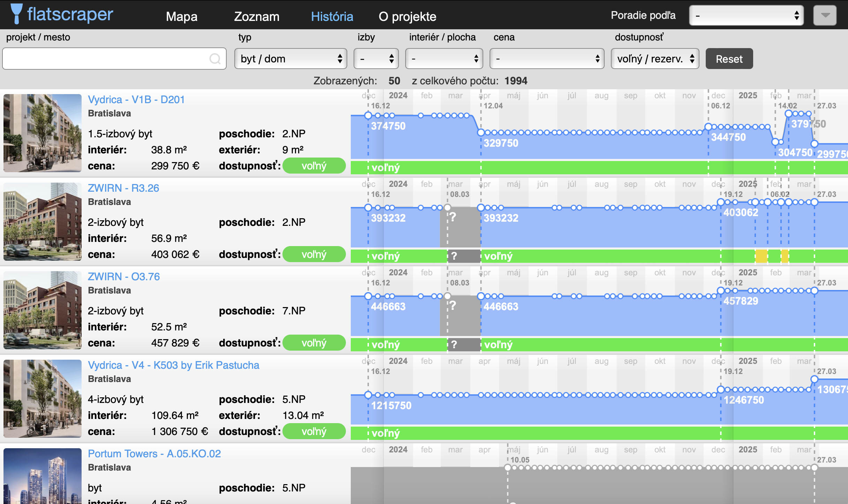This screenshot has height=504, width=848.
Task: Open the Zoznam tab
Action: (x=257, y=16)
